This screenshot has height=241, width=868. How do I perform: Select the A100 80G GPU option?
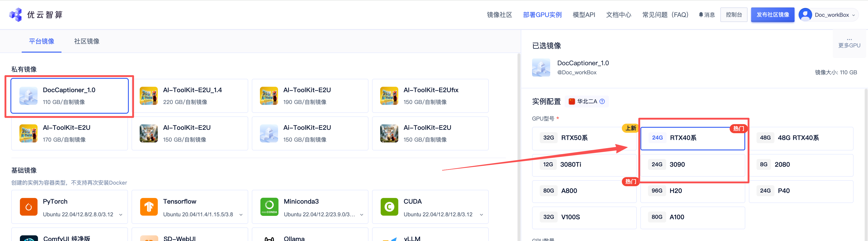pos(692,217)
